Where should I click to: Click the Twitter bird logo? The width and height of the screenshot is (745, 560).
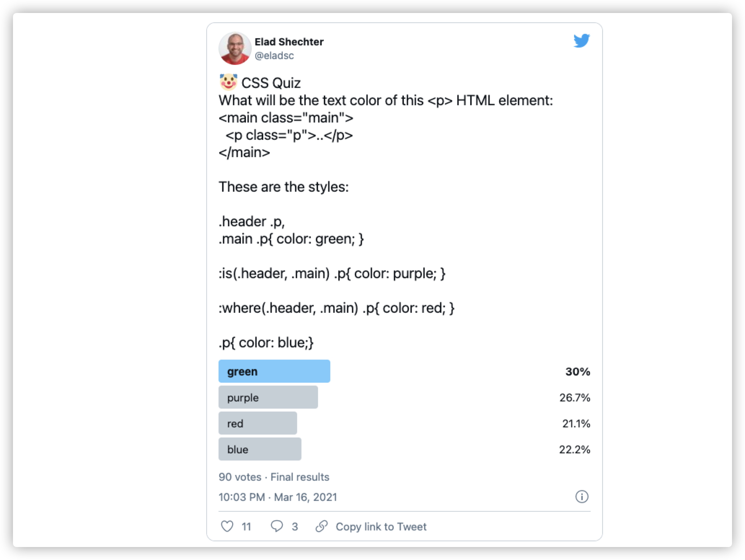click(582, 41)
